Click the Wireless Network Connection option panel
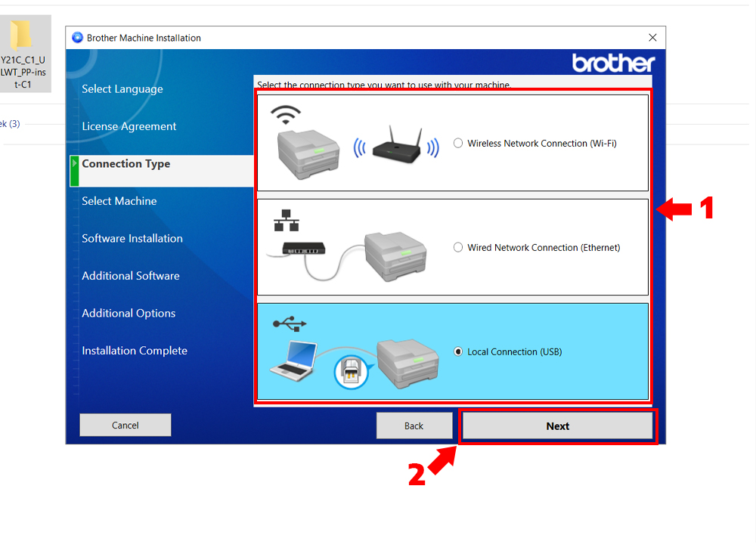756x554 pixels. tap(453, 143)
